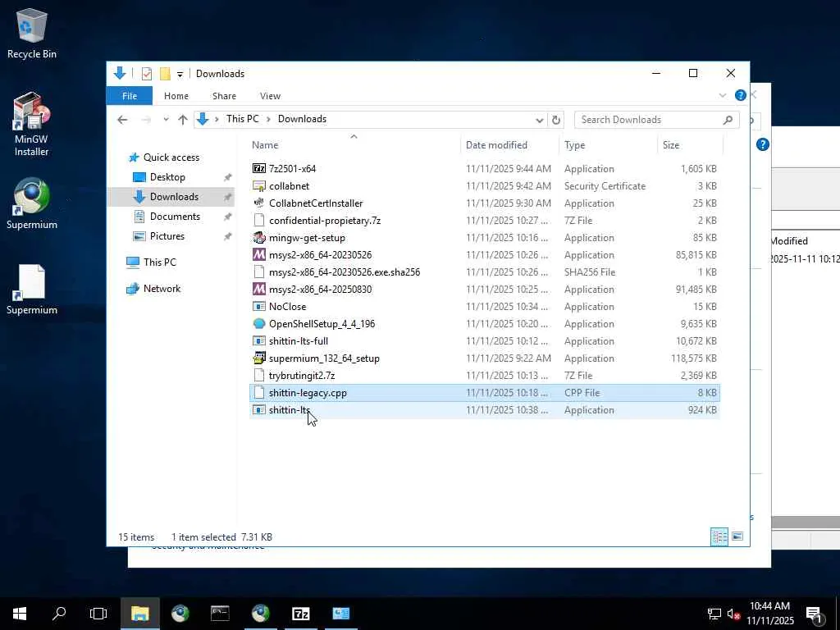This screenshot has width=840, height=630.
Task: Refresh the Downloads folder
Action: click(556, 120)
